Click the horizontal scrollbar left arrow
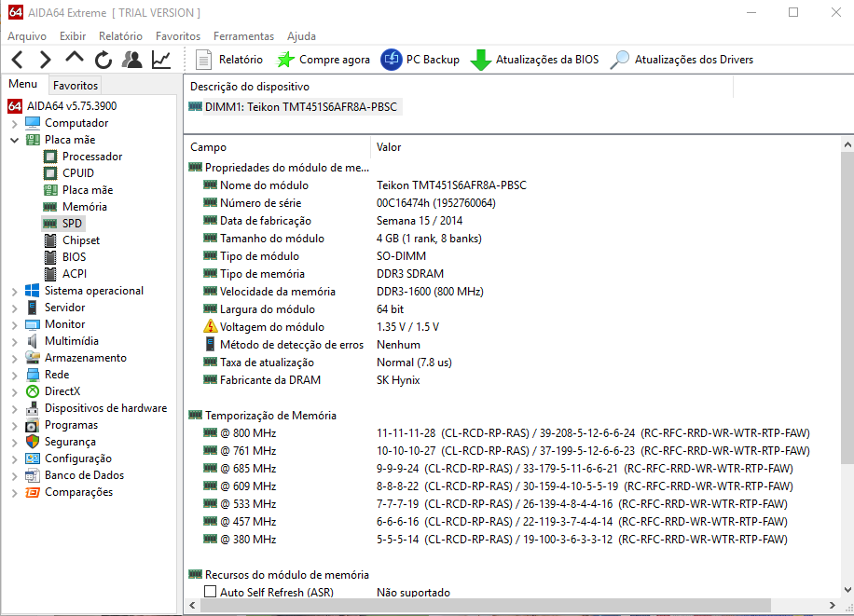This screenshot has height=616, width=854. 192,605
